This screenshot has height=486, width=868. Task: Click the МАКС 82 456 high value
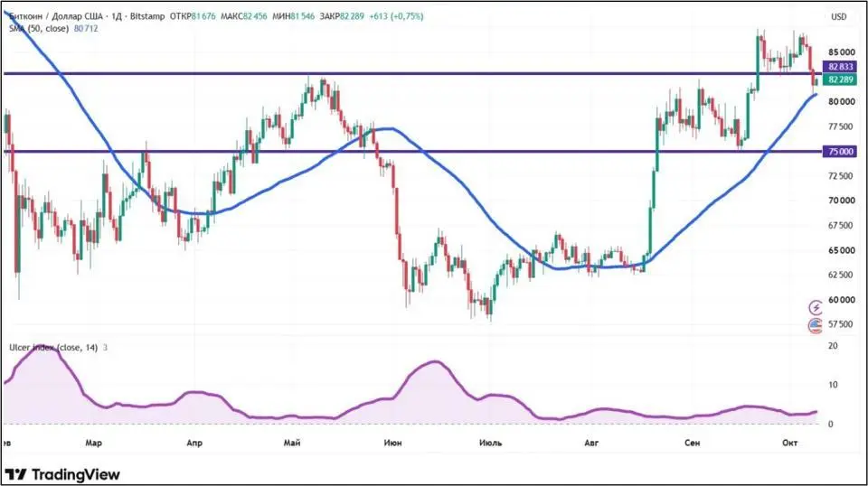coord(243,16)
